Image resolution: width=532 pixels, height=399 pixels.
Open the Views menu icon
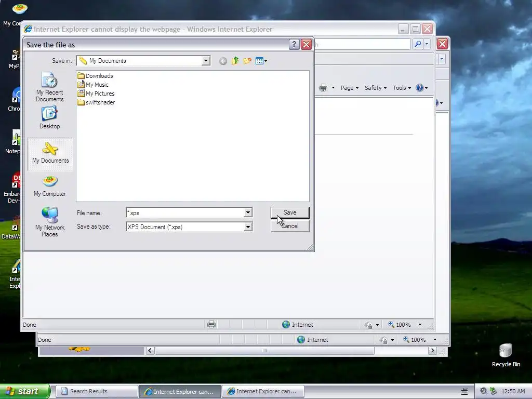coord(261,61)
